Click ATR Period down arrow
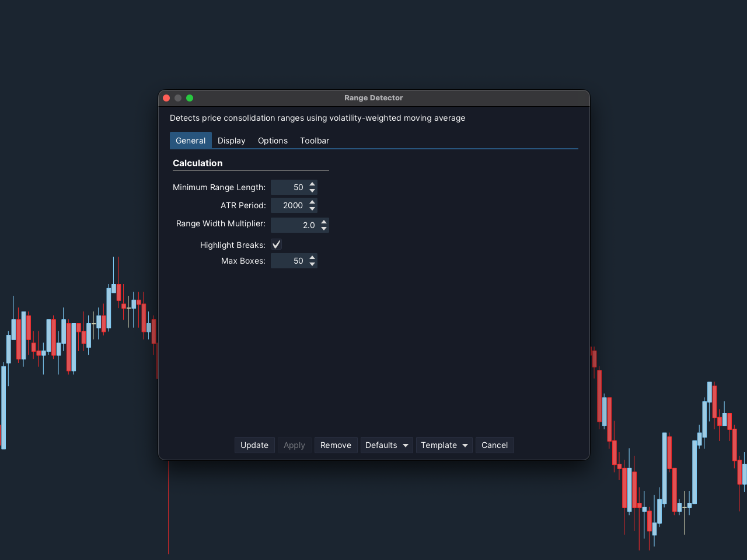Image resolution: width=747 pixels, height=560 pixels. click(x=312, y=209)
